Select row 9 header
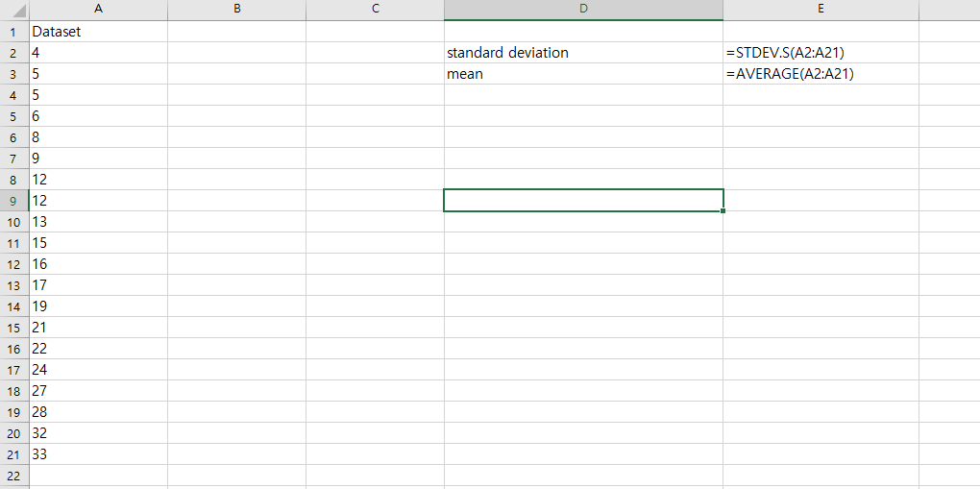This screenshot has width=980, height=489. 14,201
